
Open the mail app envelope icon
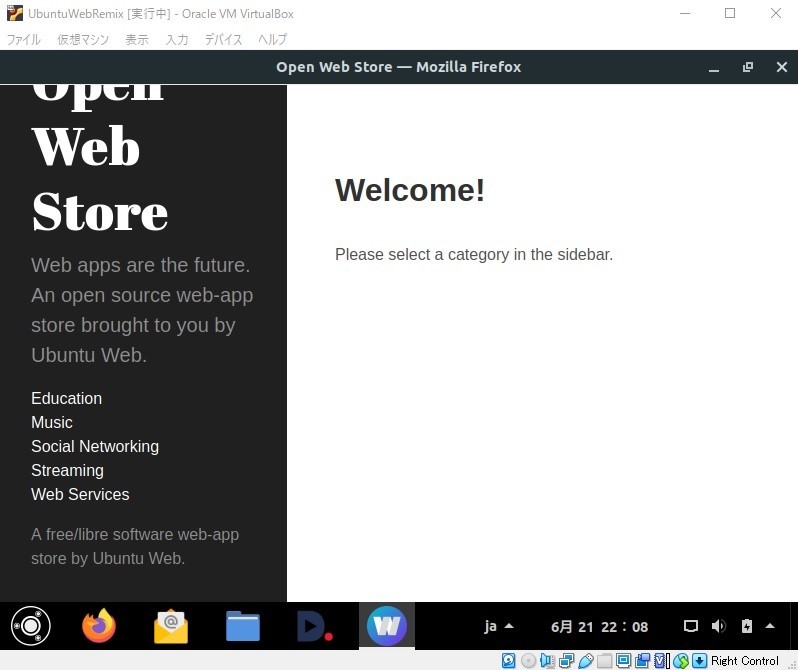point(171,626)
